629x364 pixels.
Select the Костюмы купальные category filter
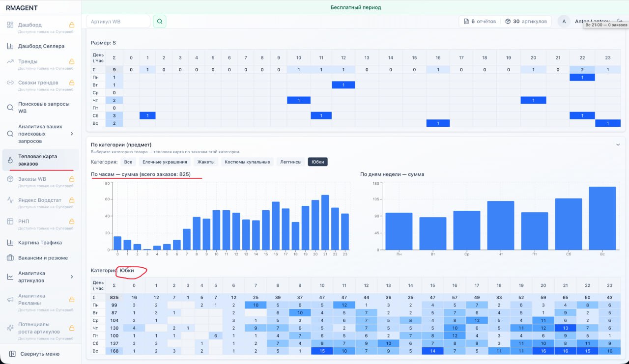[247, 162]
